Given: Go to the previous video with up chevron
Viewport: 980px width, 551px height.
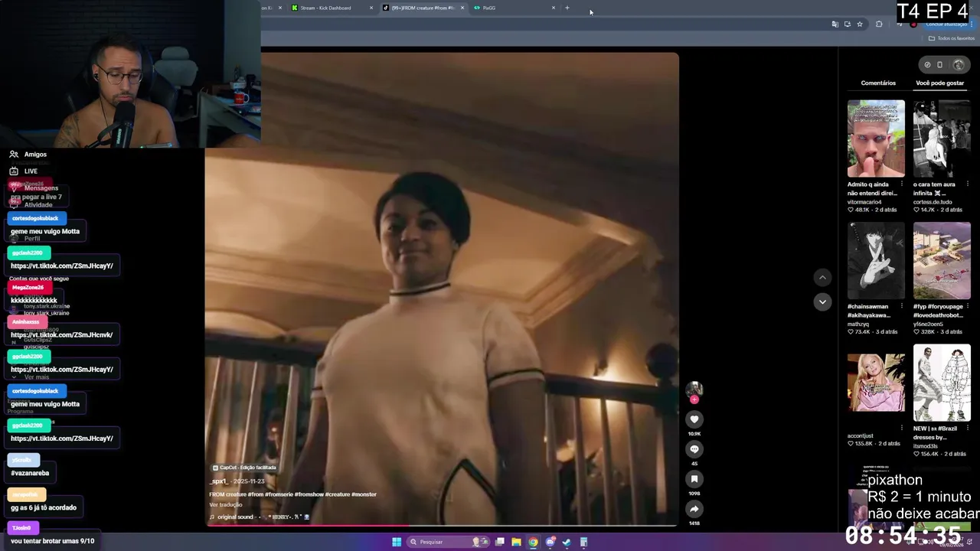Looking at the screenshot, I should 822,278.
